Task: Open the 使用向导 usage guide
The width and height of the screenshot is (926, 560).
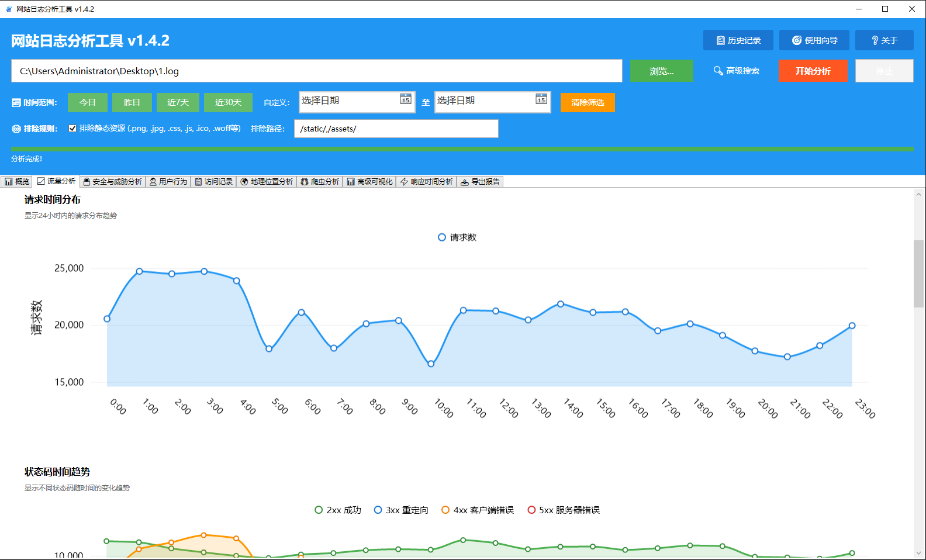Action: click(814, 40)
